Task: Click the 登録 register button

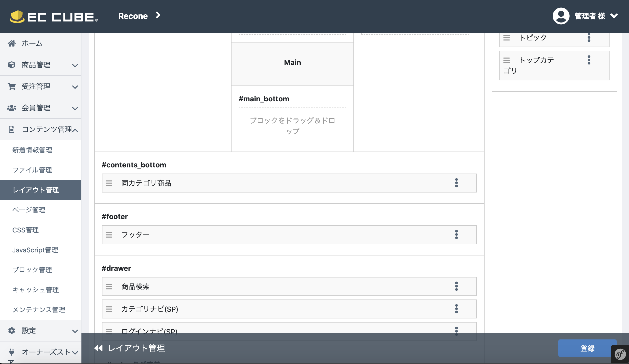Action: [587, 348]
